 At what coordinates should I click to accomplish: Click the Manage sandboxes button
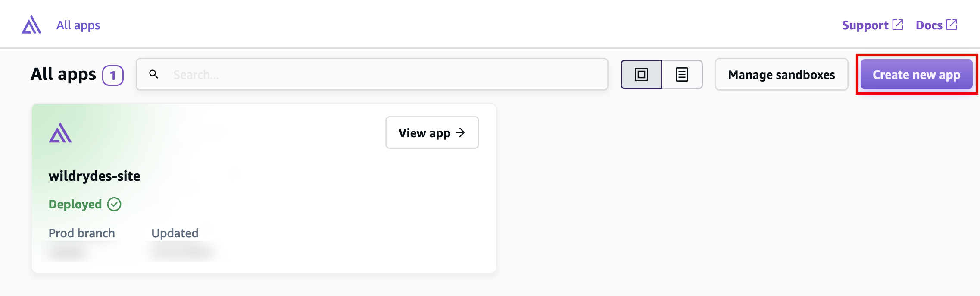[x=781, y=75]
